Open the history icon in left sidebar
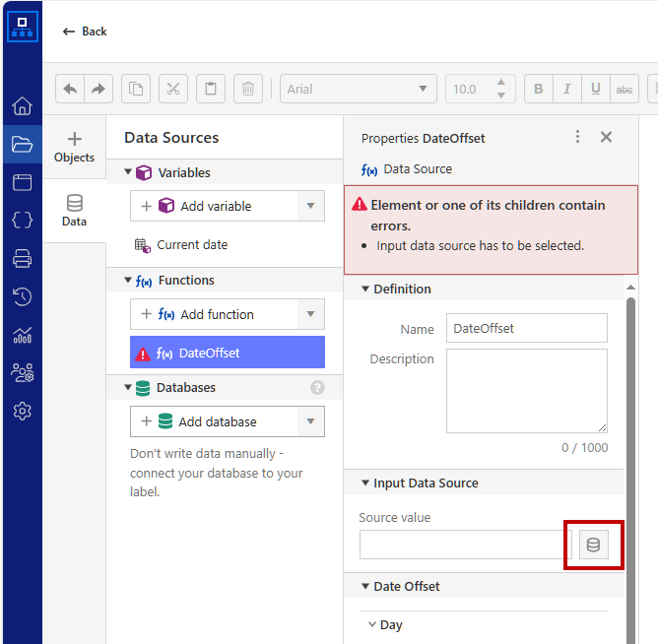 pos(22,296)
